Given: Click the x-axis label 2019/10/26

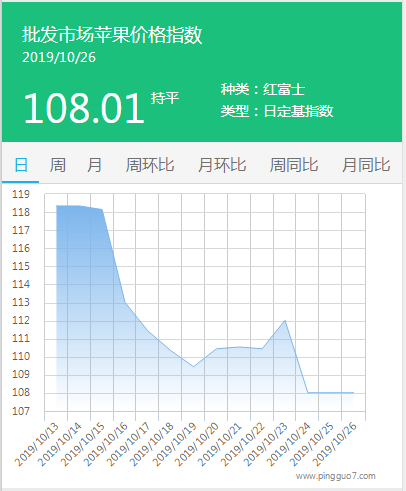Looking at the screenshot, I should coord(335,445).
